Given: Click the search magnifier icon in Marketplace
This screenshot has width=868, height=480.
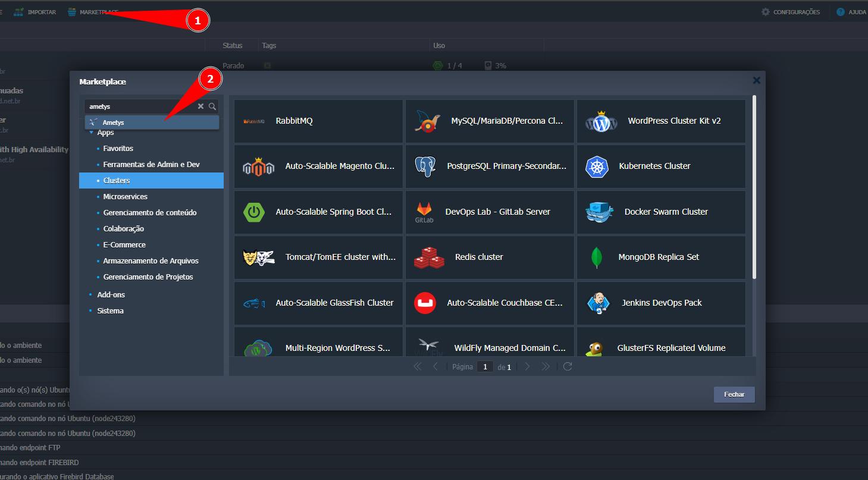Looking at the screenshot, I should click(x=212, y=106).
